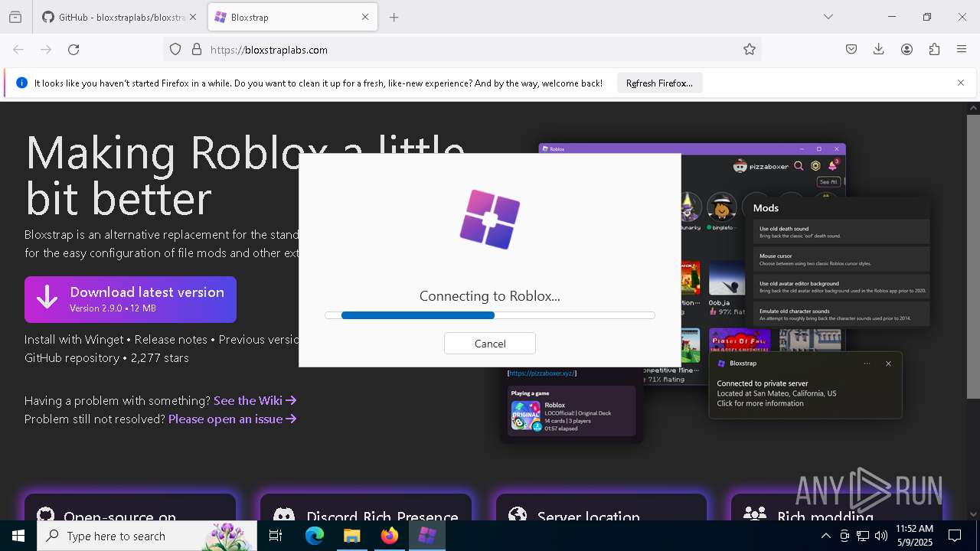Open the Firefox account menu
The image size is (980, 551).
click(906, 50)
